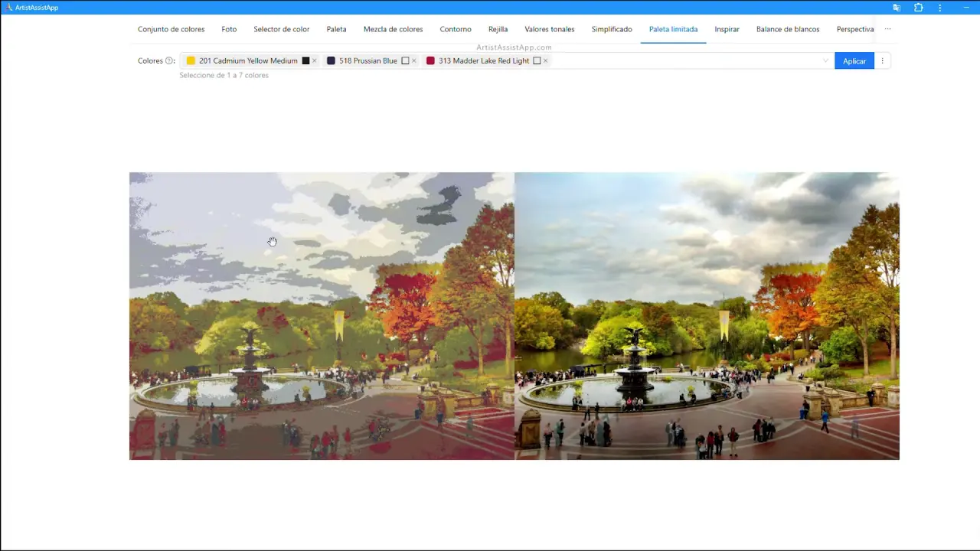This screenshot has width=980, height=551.
Task: Toggle the square box on Madder Lake Red Light
Action: pyautogui.click(x=537, y=61)
